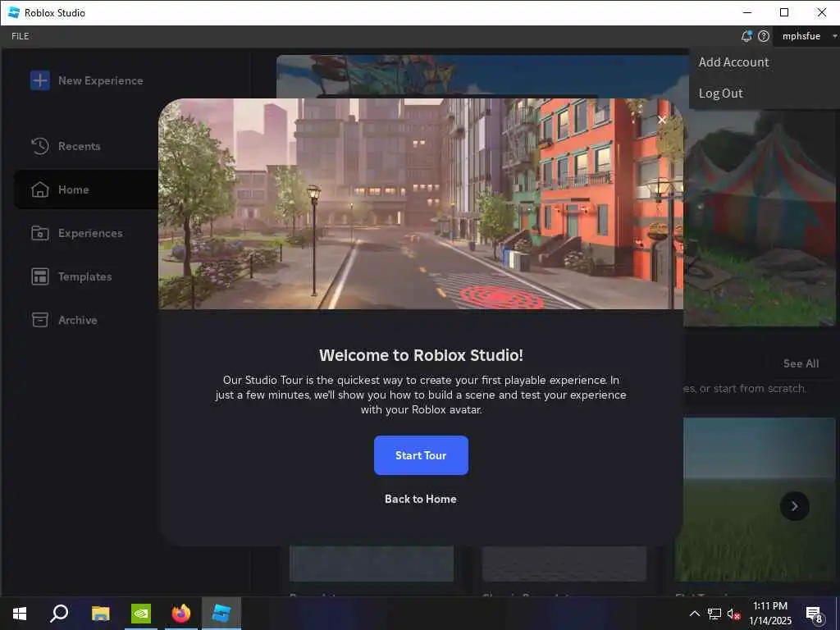
Task: Select the Home sidebar item
Action: 86,189
